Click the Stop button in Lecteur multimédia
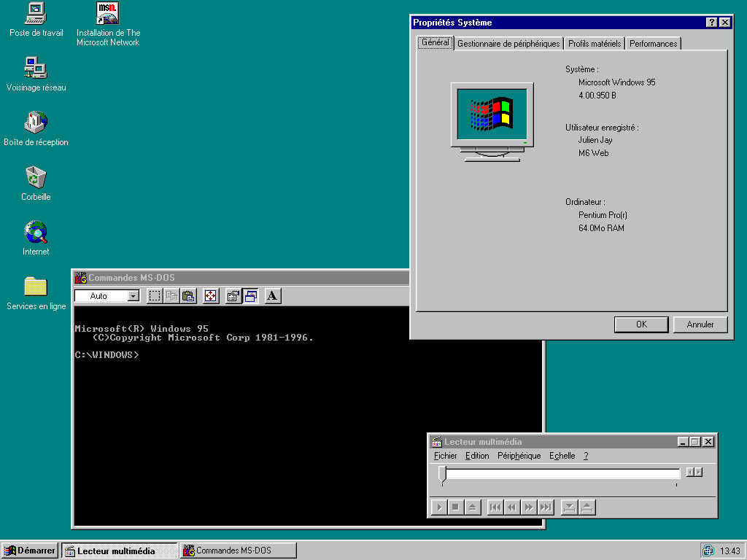Image resolution: width=747 pixels, height=560 pixels. [x=455, y=507]
